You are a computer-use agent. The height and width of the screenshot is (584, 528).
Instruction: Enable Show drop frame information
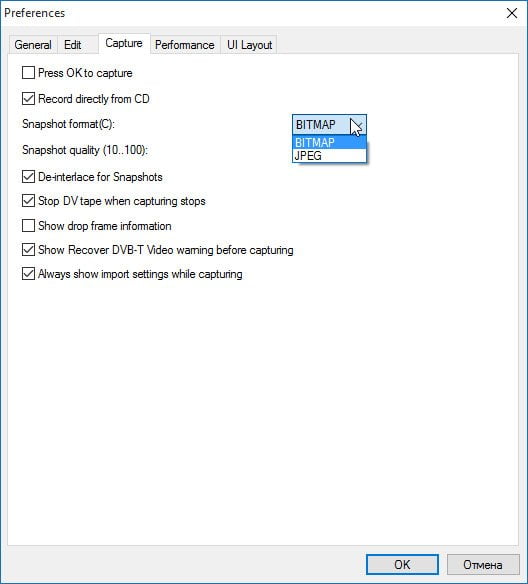point(28,226)
